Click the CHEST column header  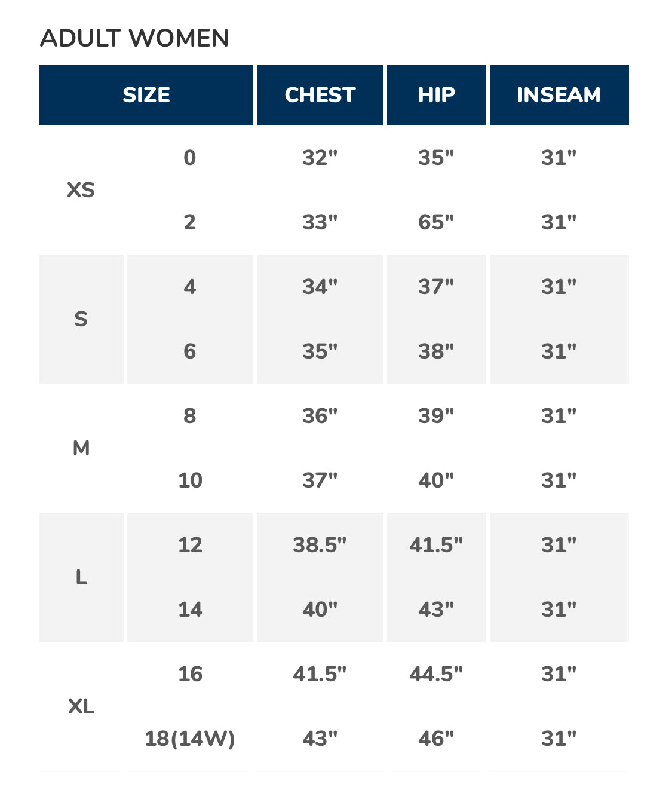pos(320,95)
